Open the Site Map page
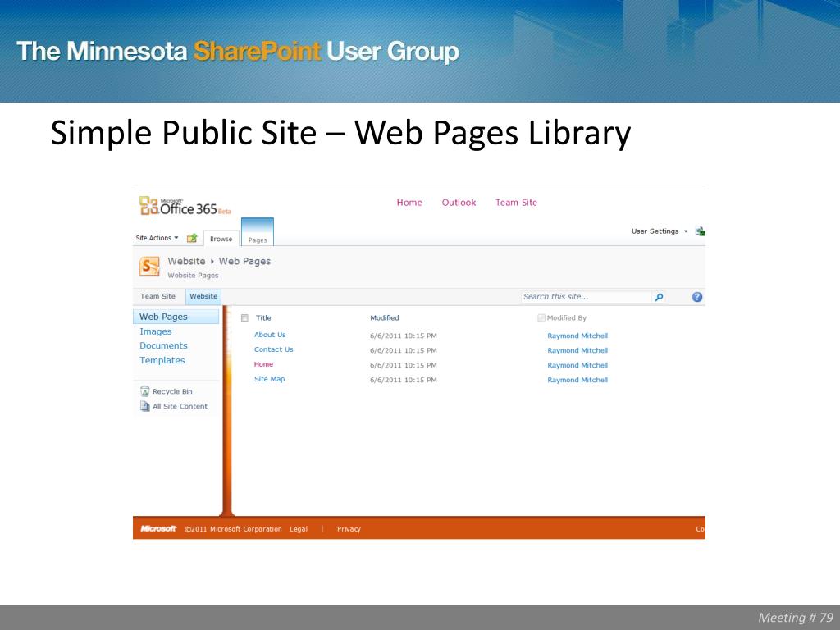Viewport: 840px width, 630px height. click(x=269, y=379)
